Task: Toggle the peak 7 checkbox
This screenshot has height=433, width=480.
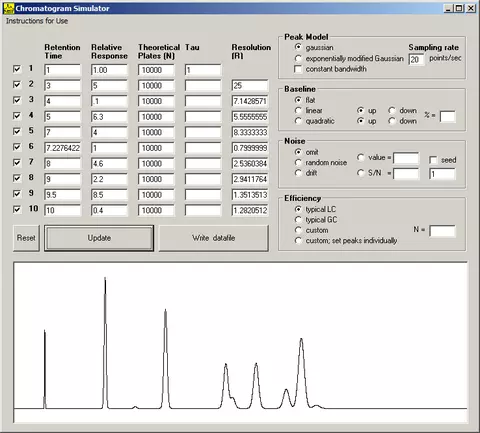Action: pyautogui.click(x=17, y=163)
